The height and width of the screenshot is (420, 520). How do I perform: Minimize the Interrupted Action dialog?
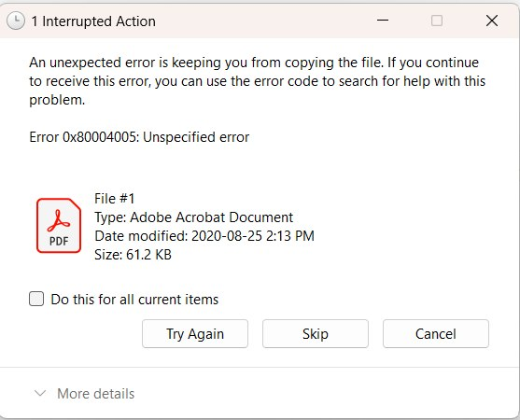383,21
